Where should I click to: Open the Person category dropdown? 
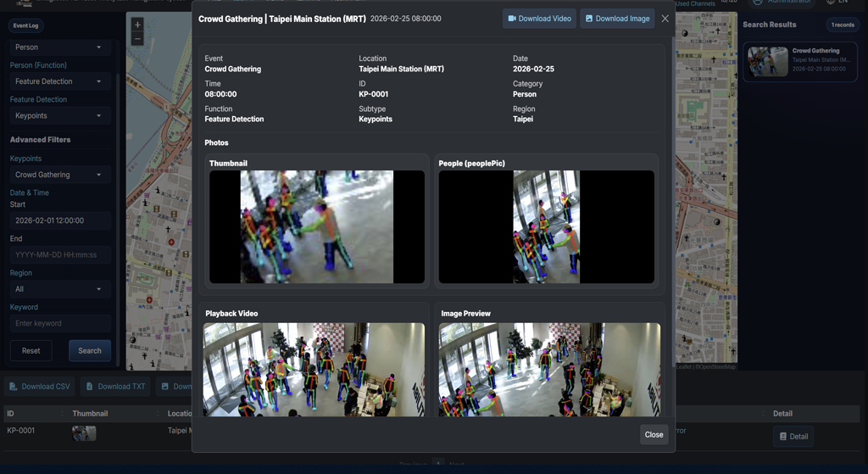(x=60, y=47)
